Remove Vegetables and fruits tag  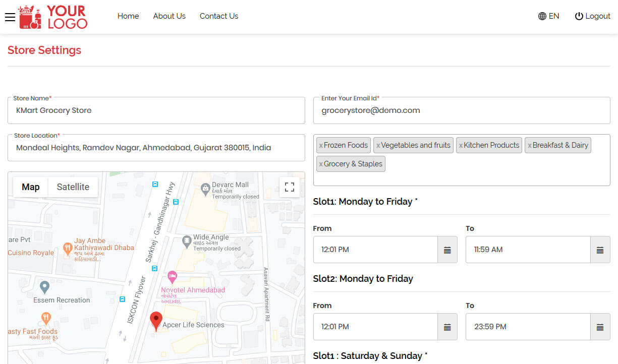click(378, 145)
